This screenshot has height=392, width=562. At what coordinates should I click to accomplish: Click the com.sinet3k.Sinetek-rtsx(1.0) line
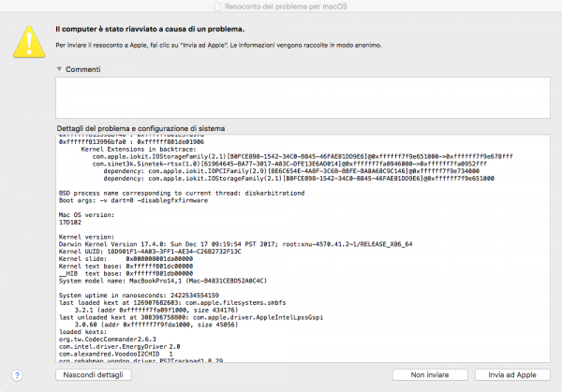289,164
